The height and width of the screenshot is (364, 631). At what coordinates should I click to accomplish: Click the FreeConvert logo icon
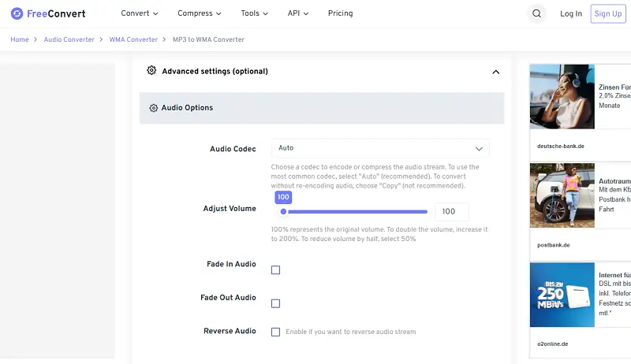(x=17, y=13)
